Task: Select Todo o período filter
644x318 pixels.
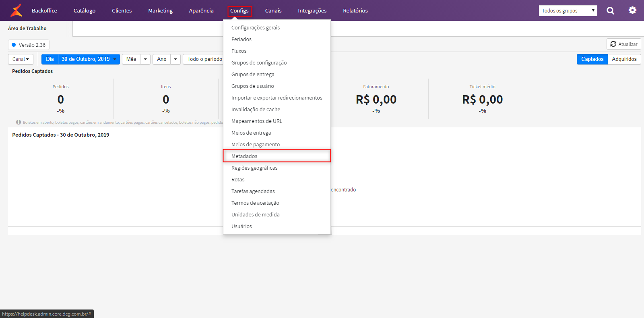Action: (204, 59)
